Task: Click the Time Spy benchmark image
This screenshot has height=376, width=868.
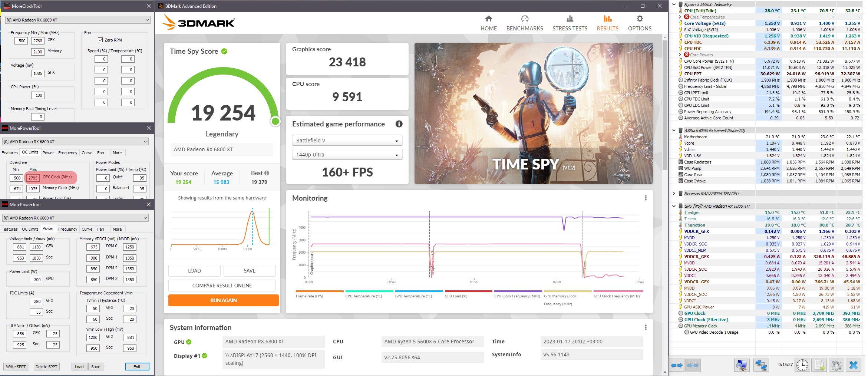Action: coord(534,113)
